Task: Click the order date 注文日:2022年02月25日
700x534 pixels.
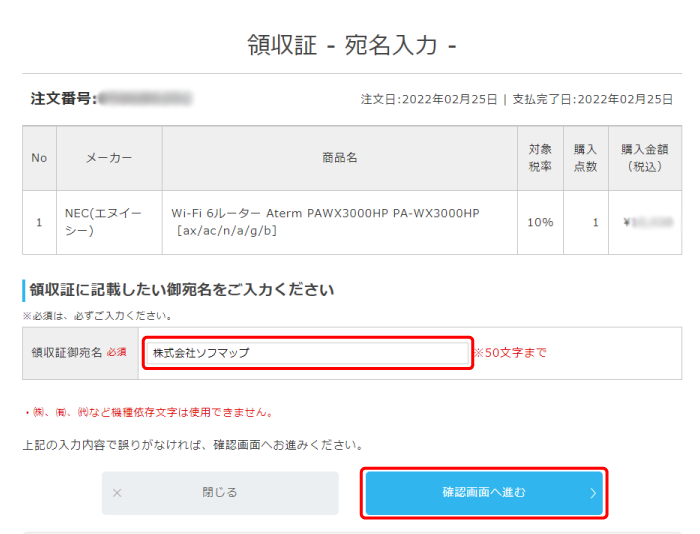Action: (429, 99)
